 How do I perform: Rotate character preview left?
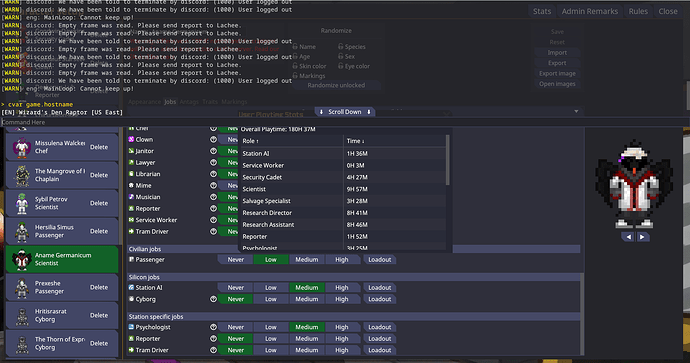(x=629, y=237)
